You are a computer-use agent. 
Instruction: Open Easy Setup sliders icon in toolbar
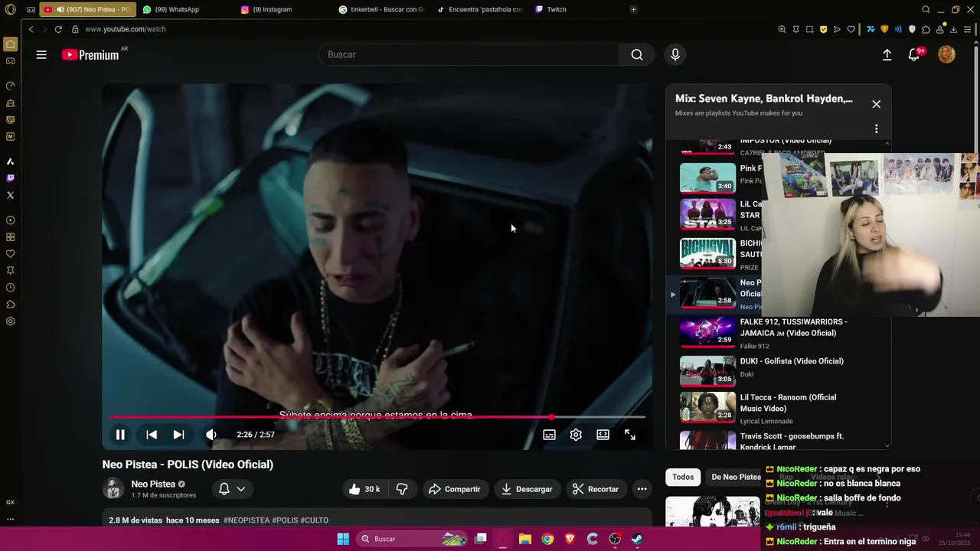(969, 29)
